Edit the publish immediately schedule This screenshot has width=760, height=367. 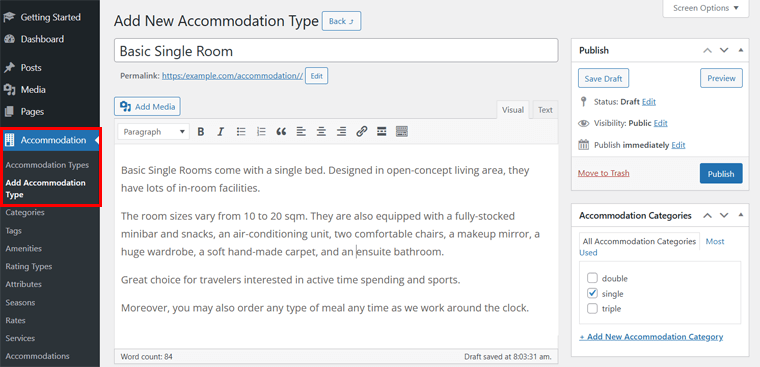tap(678, 145)
